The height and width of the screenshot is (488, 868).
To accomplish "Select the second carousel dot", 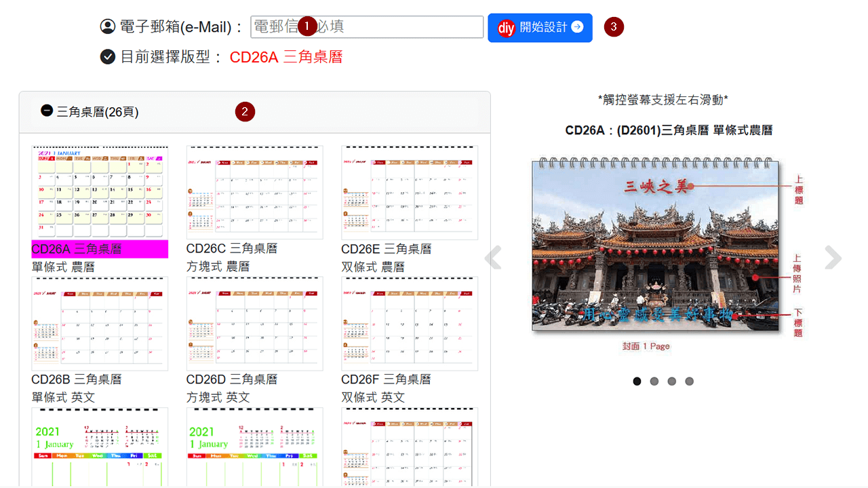I will point(654,381).
